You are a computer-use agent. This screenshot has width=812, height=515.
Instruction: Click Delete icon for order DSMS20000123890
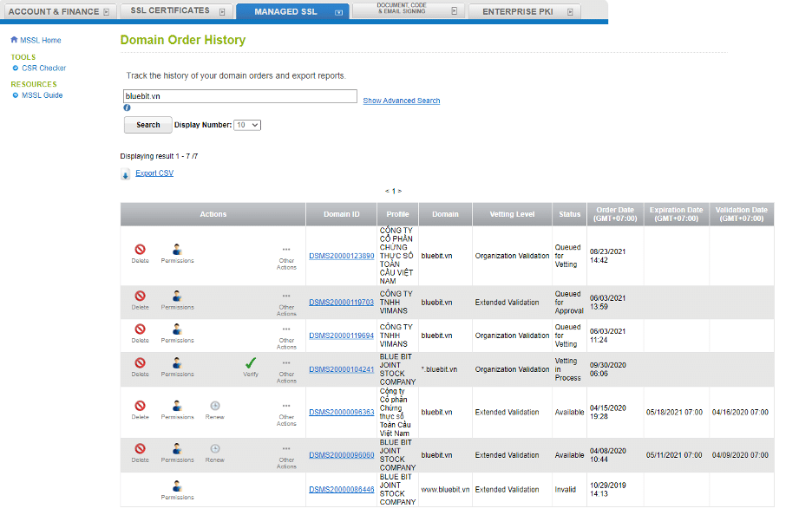[140, 249]
